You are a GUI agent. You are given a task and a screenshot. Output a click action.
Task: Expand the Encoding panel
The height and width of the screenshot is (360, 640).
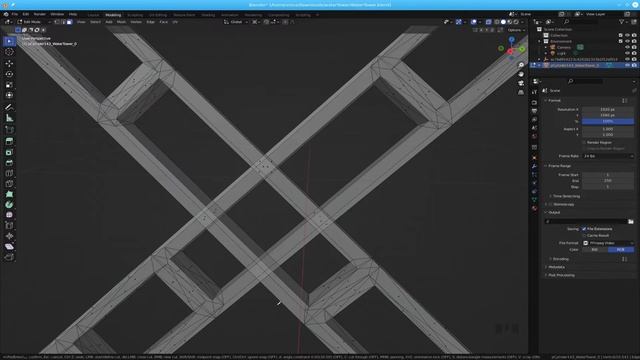click(x=560, y=259)
